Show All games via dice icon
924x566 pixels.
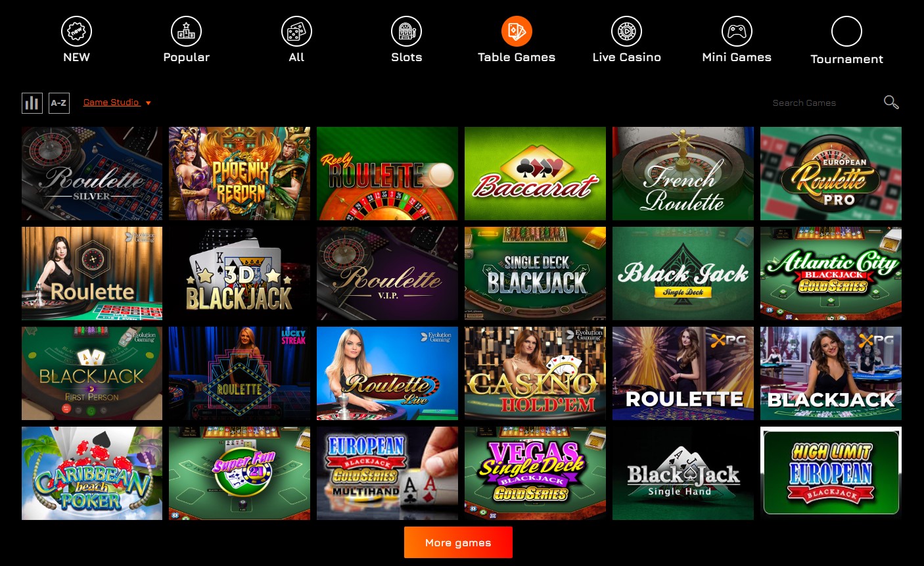tap(296, 31)
